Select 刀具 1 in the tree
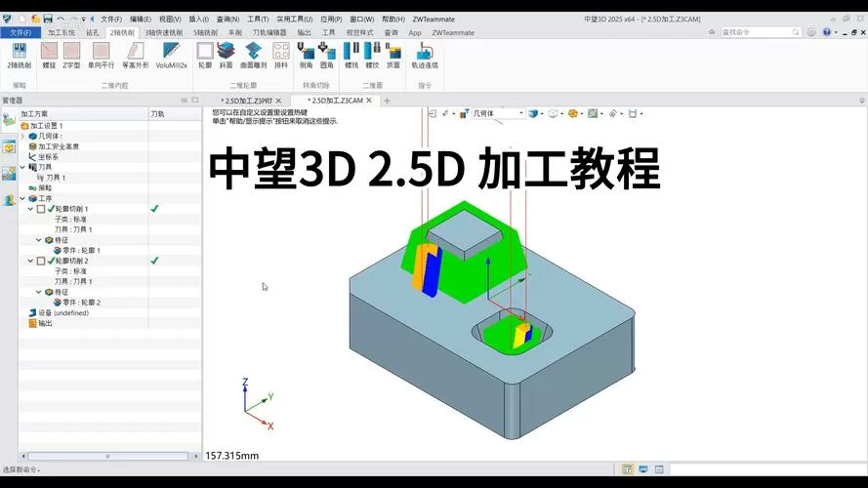The height and width of the screenshot is (488, 868). tap(52, 178)
